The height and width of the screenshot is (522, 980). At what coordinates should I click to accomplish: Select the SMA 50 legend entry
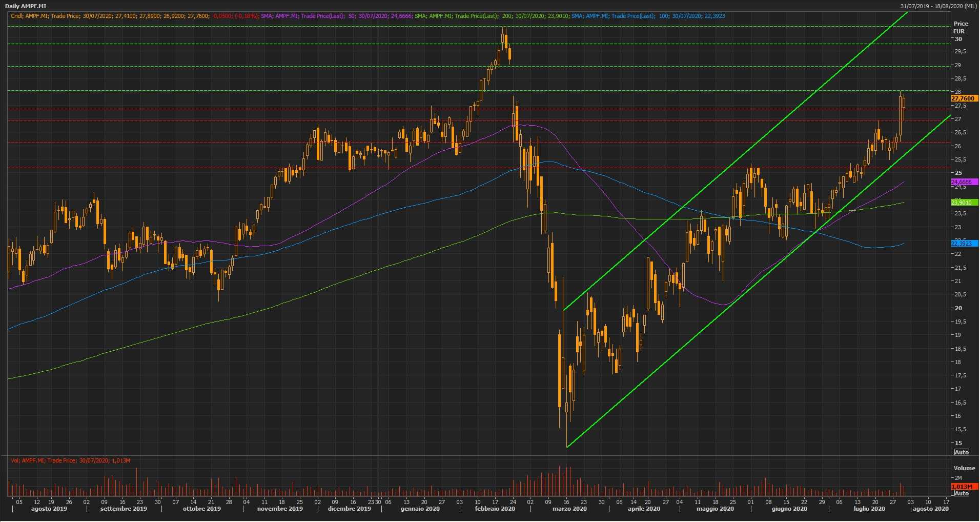coord(336,16)
